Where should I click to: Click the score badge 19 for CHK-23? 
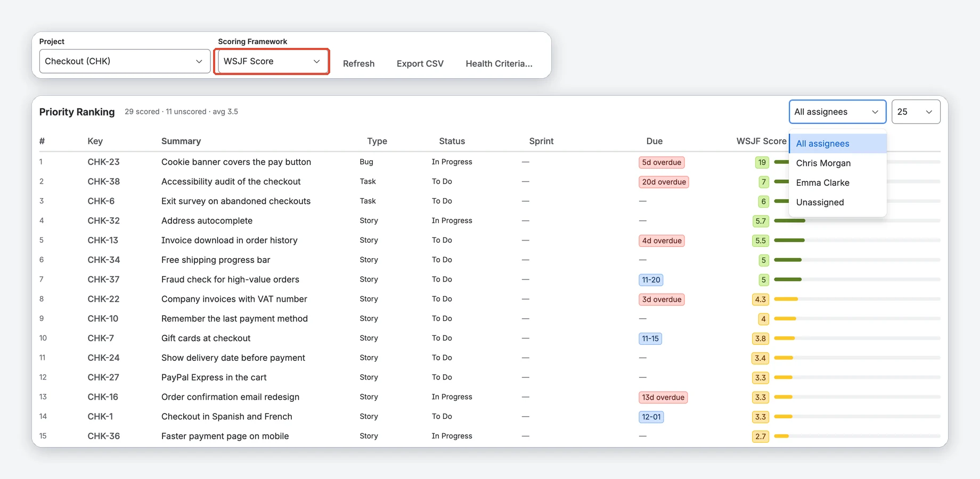point(762,162)
